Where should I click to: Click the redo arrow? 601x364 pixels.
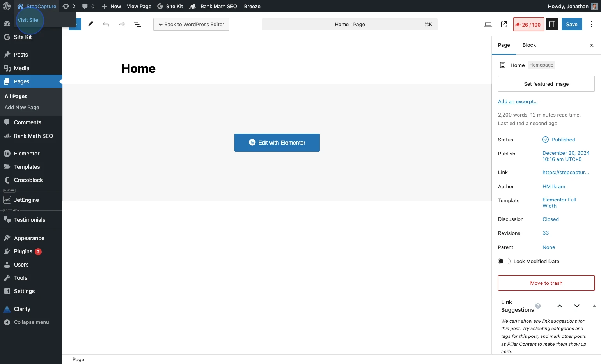(x=122, y=24)
